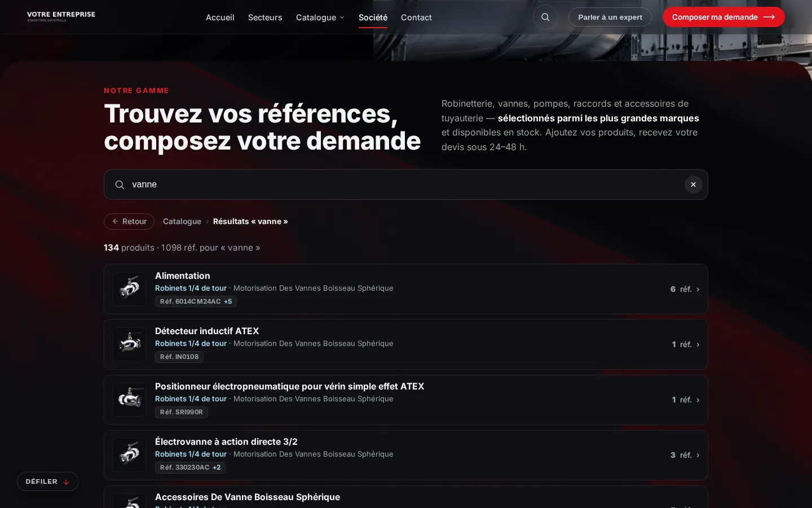812x508 pixels.
Task: Click Robinets 1/4 de tour under Électrovanne
Action: coord(191,454)
